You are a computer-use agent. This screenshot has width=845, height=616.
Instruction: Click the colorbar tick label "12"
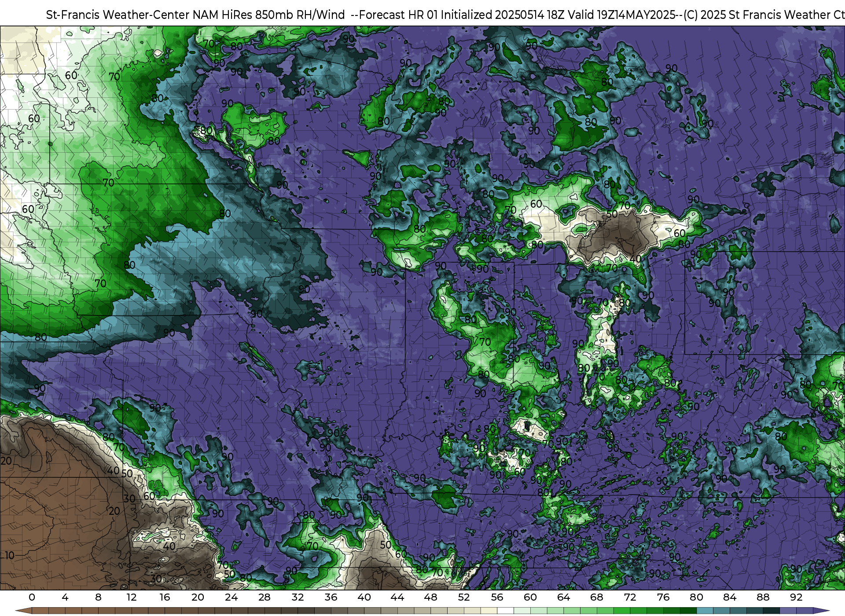(x=132, y=597)
